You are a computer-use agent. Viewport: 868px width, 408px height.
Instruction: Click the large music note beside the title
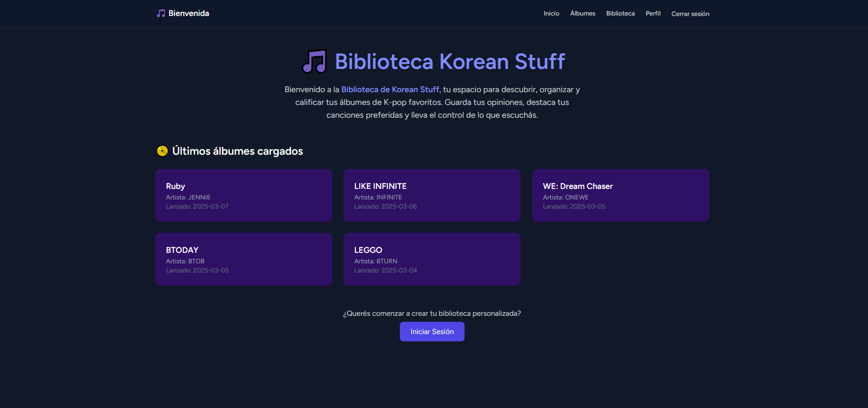coord(315,62)
